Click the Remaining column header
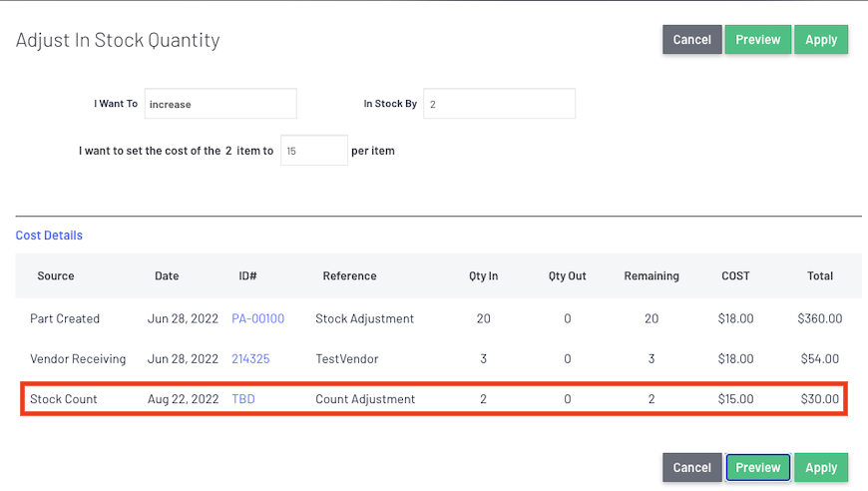868x491 pixels. tap(651, 275)
